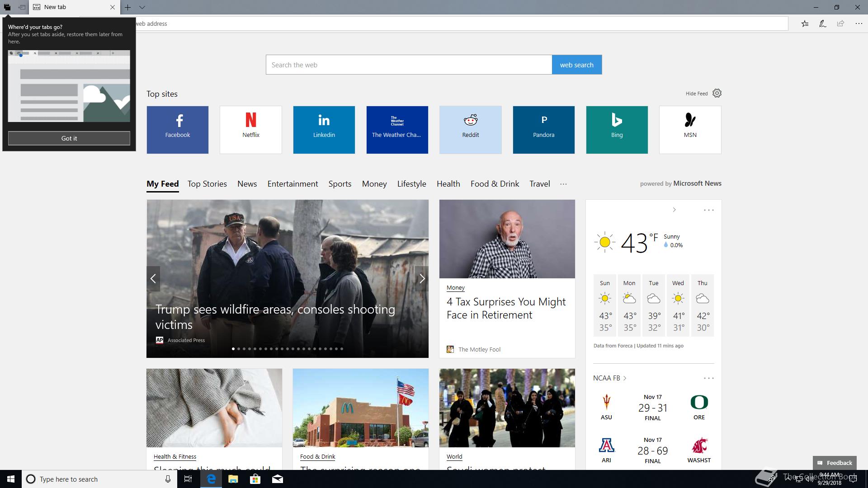Open Microsoft Store from taskbar
The height and width of the screenshot is (488, 868).
[255, 479]
